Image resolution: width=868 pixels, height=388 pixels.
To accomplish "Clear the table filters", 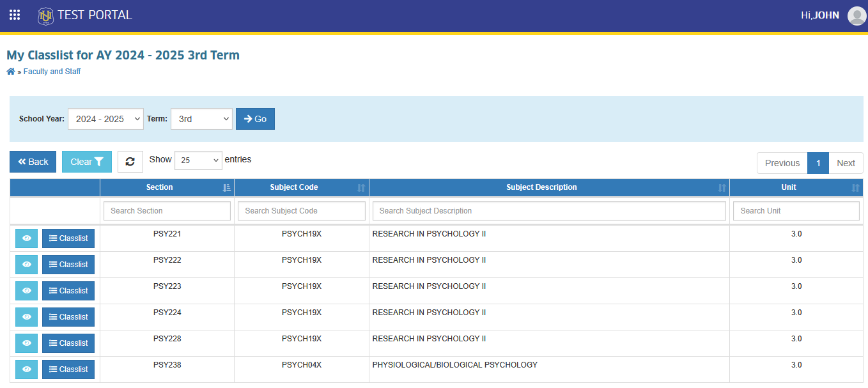I will (x=87, y=162).
